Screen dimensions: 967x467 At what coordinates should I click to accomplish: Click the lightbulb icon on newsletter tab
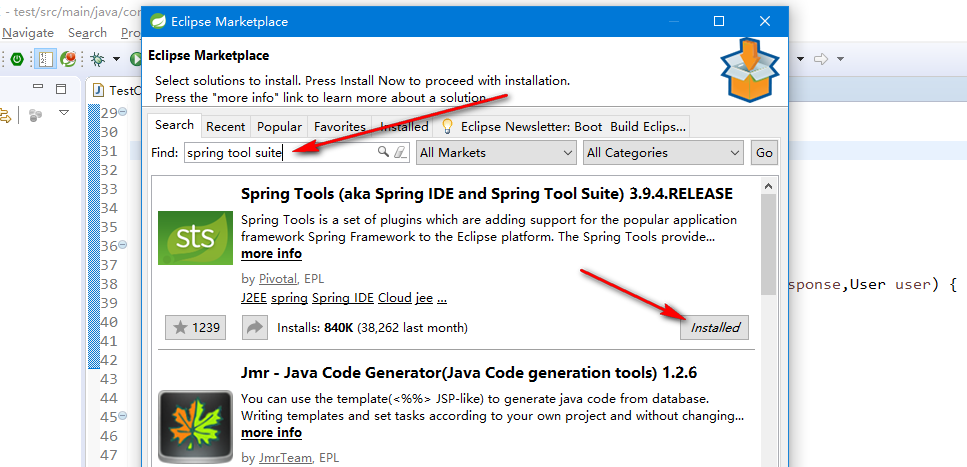[448, 126]
